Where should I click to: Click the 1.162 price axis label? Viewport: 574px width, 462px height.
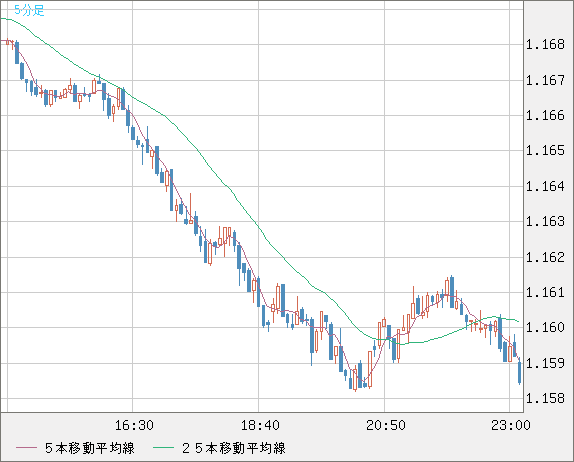pyautogui.click(x=545, y=257)
